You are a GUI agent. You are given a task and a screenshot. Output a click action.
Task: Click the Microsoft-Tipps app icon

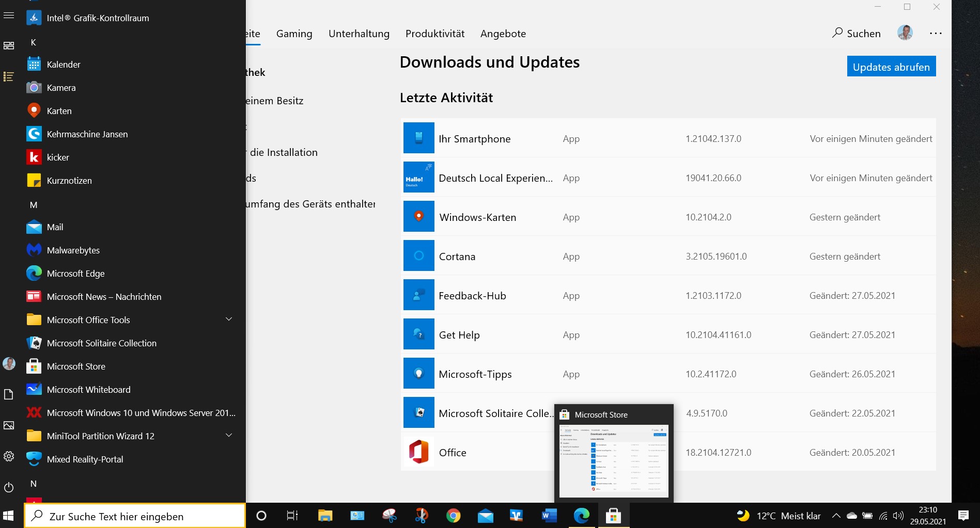418,374
